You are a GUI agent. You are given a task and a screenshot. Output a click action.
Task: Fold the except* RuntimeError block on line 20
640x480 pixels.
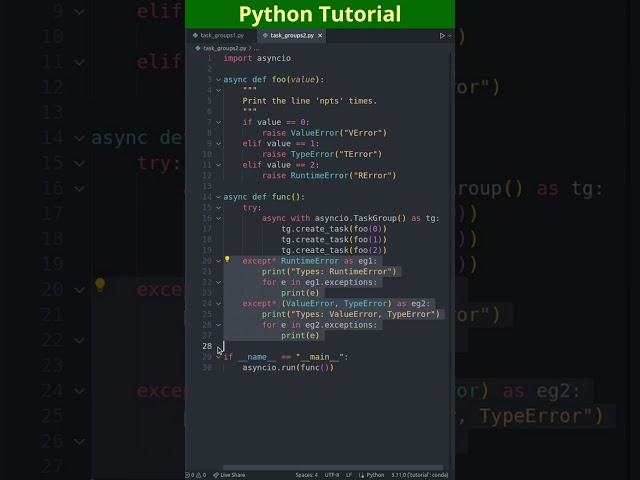(x=218, y=261)
